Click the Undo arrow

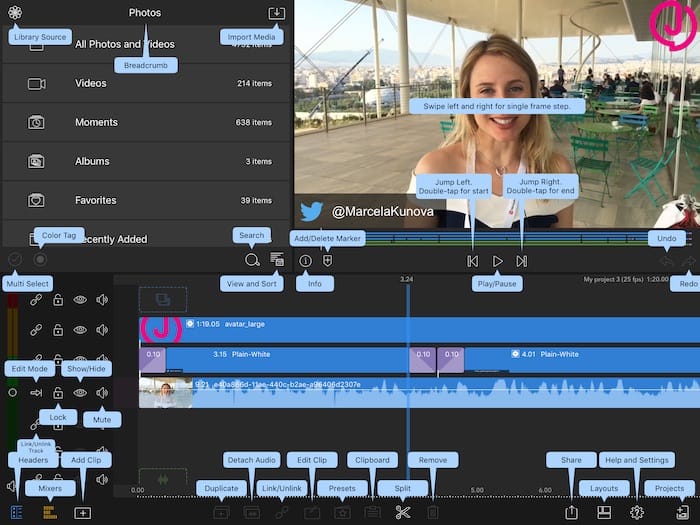click(x=666, y=261)
